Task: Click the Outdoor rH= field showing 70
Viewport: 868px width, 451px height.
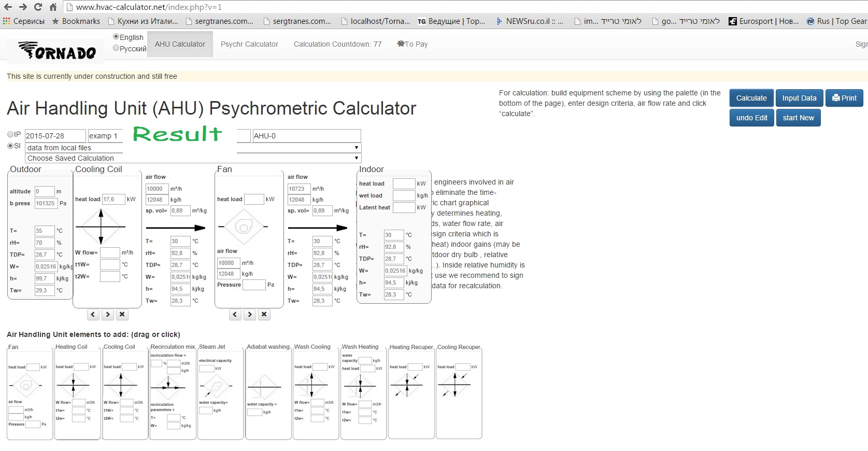Action: (x=45, y=243)
